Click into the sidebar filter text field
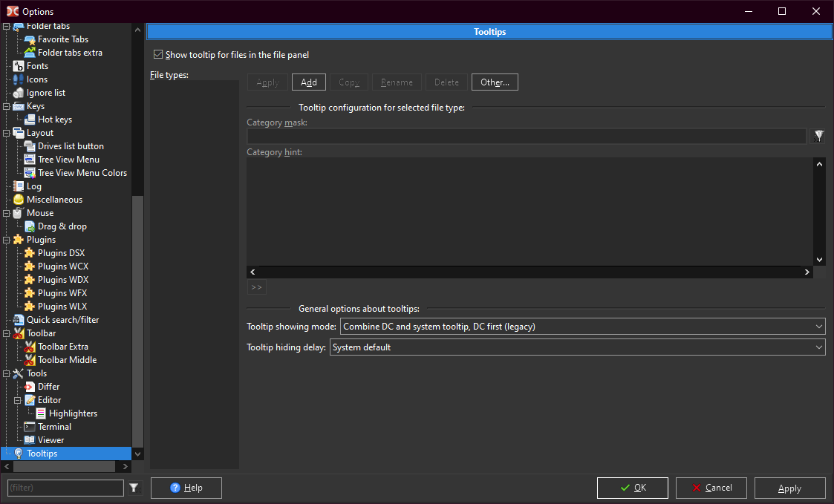834x504 pixels. point(65,488)
